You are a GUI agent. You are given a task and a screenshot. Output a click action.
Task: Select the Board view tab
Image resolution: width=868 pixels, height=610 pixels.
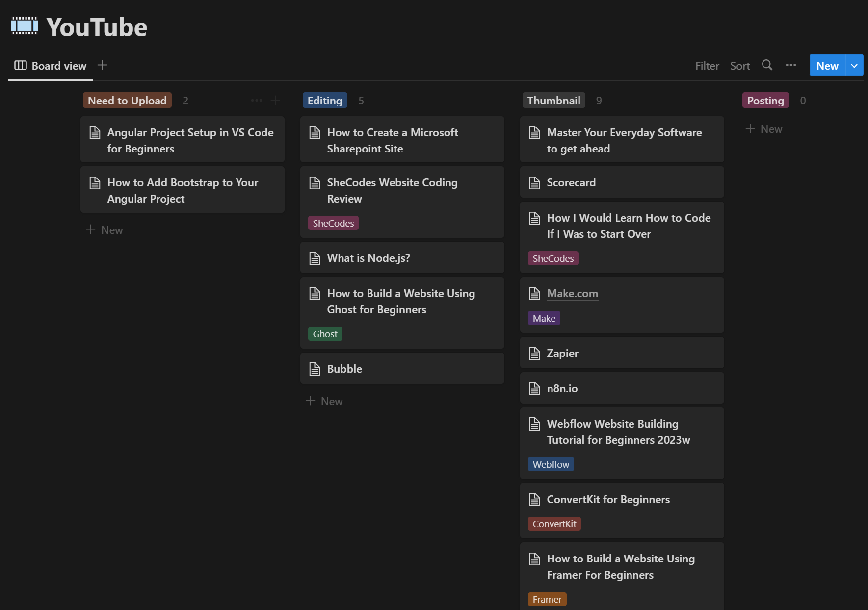pos(51,66)
